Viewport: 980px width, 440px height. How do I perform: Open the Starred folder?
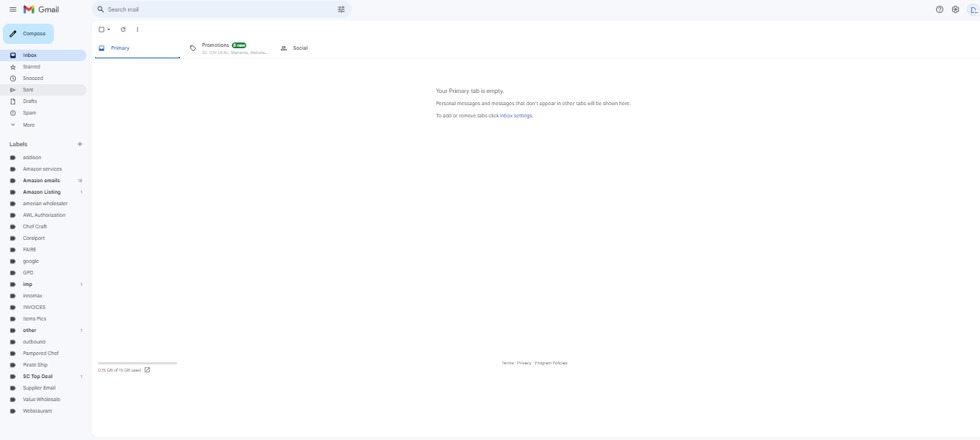43,67
